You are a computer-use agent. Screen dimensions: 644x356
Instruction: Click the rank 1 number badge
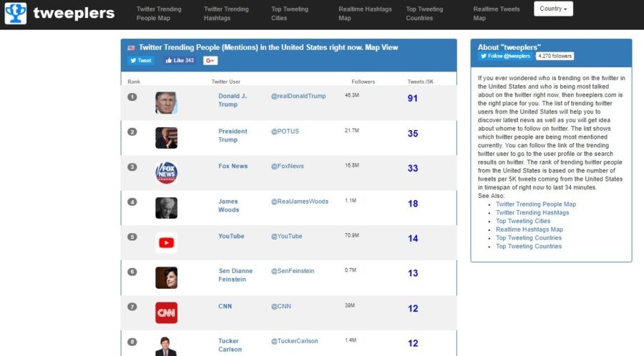point(132,97)
